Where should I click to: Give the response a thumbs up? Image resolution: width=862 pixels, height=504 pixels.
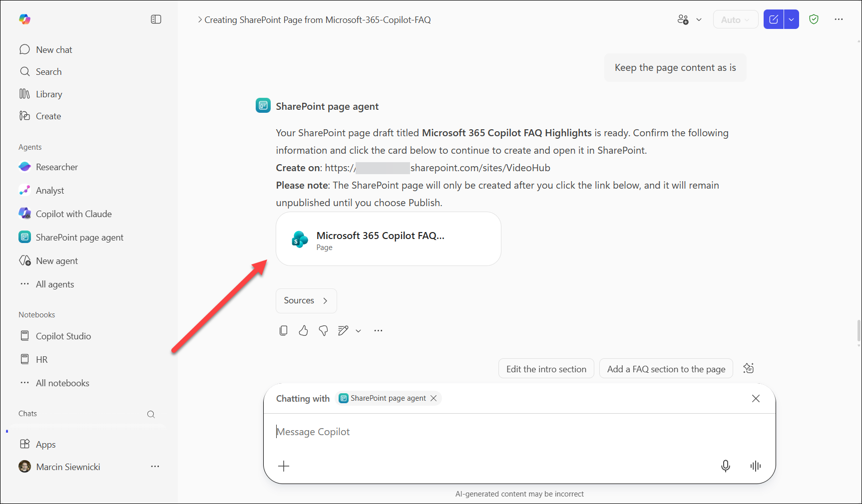[303, 330]
